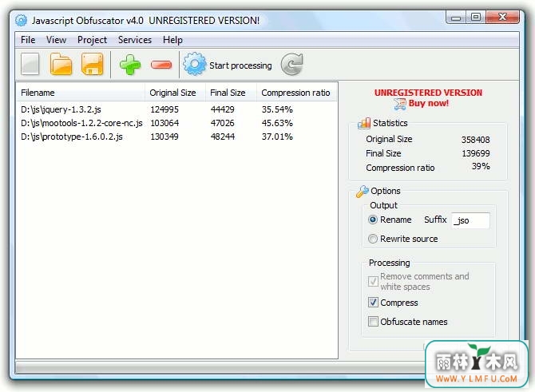Click the Suffix input field containing _jso
535x392 pixels.
click(470, 220)
